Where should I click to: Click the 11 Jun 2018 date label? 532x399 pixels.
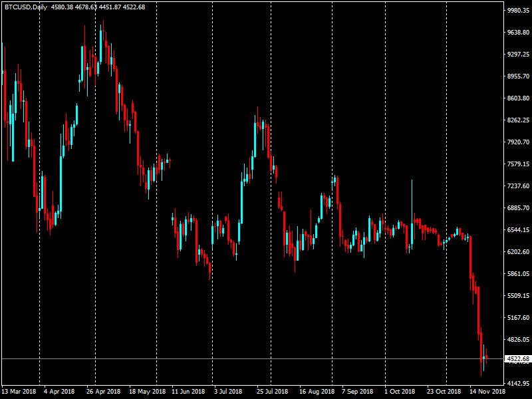click(x=188, y=392)
